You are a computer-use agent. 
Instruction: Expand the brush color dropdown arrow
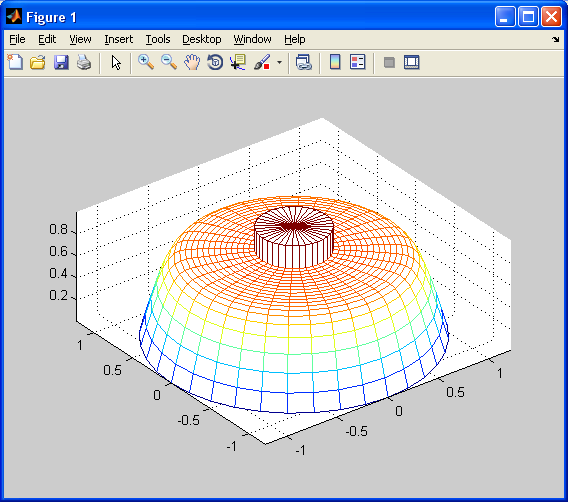coord(279,63)
